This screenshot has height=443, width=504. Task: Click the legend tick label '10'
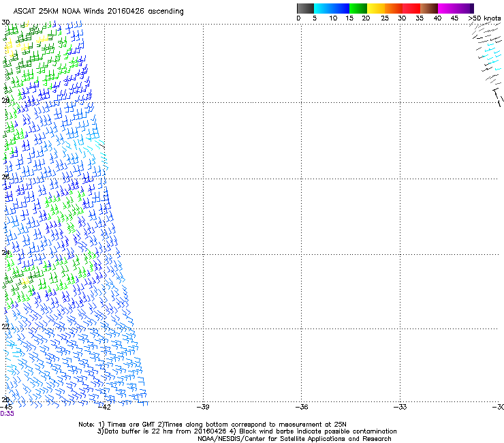tap(333, 18)
